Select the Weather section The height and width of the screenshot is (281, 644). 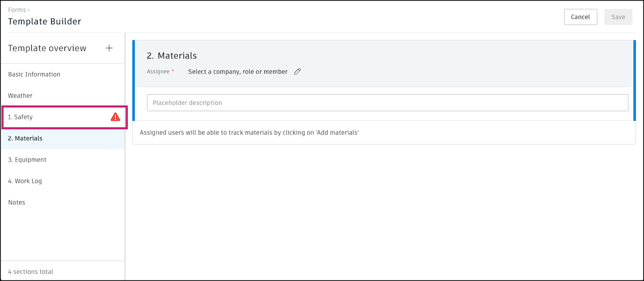pos(20,96)
